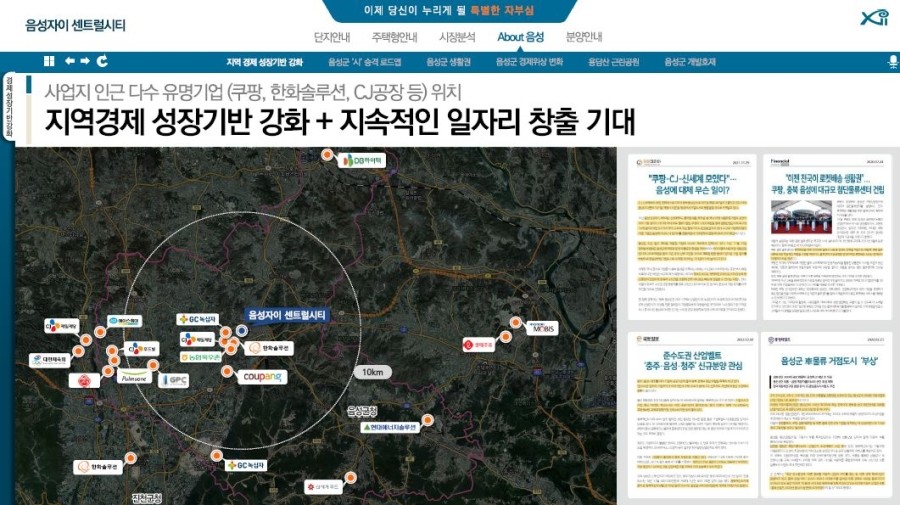The width and height of the screenshot is (900, 505).
Task: Click the 지역경제 성장기반 강화 main headline
Action: (340, 121)
